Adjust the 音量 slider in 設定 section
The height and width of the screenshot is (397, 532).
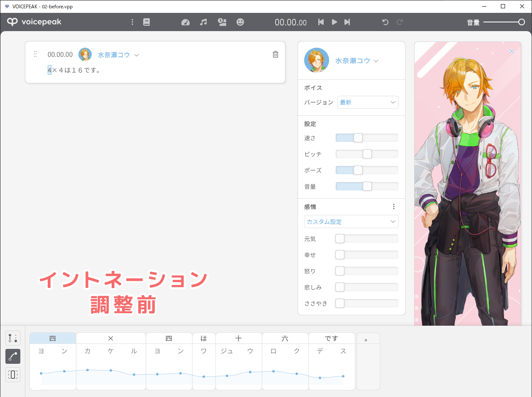pyautogui.click(x=367, y=186)
